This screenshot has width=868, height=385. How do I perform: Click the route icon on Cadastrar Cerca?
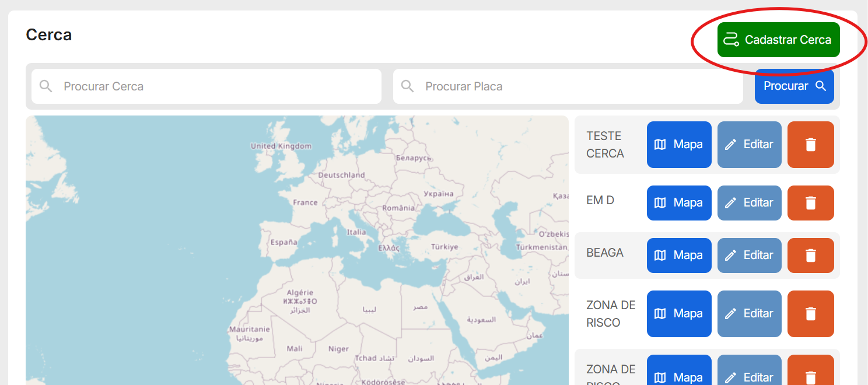tap(731, 40)
